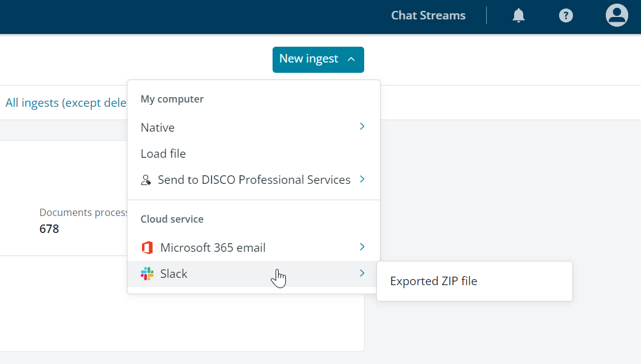This screenshot has width=641, height=364.
Task: Click the person icon beside DISCO Professional Services
Action: pos(145,180)
